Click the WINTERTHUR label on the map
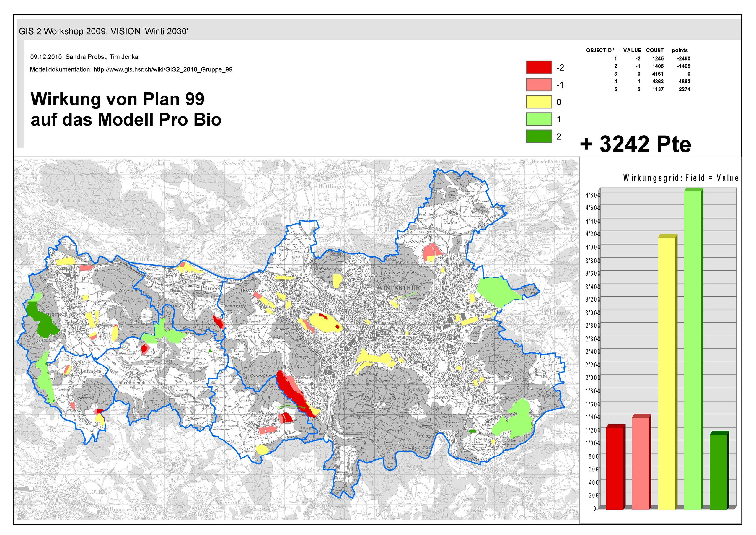Viewport: 756px width, 535px height. point(398,288)
